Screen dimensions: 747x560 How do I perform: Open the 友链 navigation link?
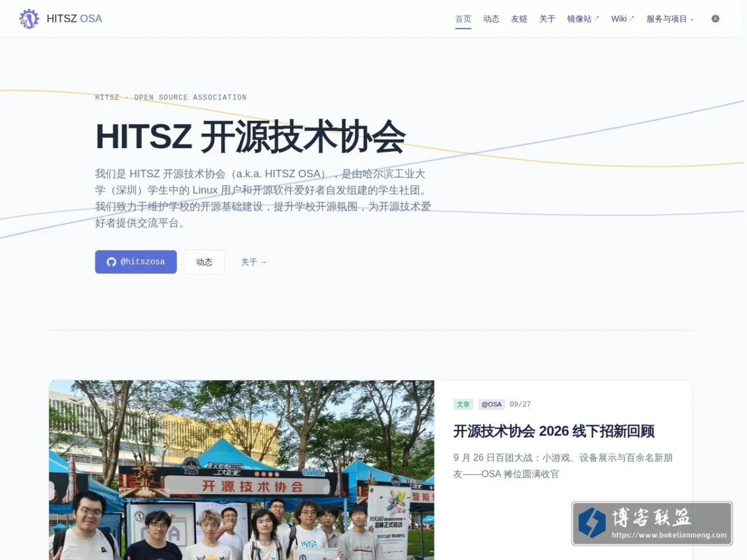pos(519,19)
